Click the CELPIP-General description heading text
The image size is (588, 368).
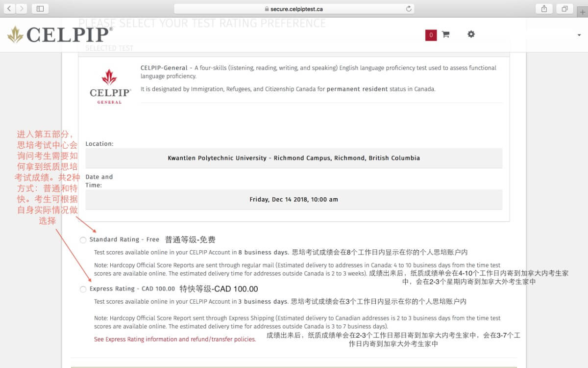coord(164,68)
